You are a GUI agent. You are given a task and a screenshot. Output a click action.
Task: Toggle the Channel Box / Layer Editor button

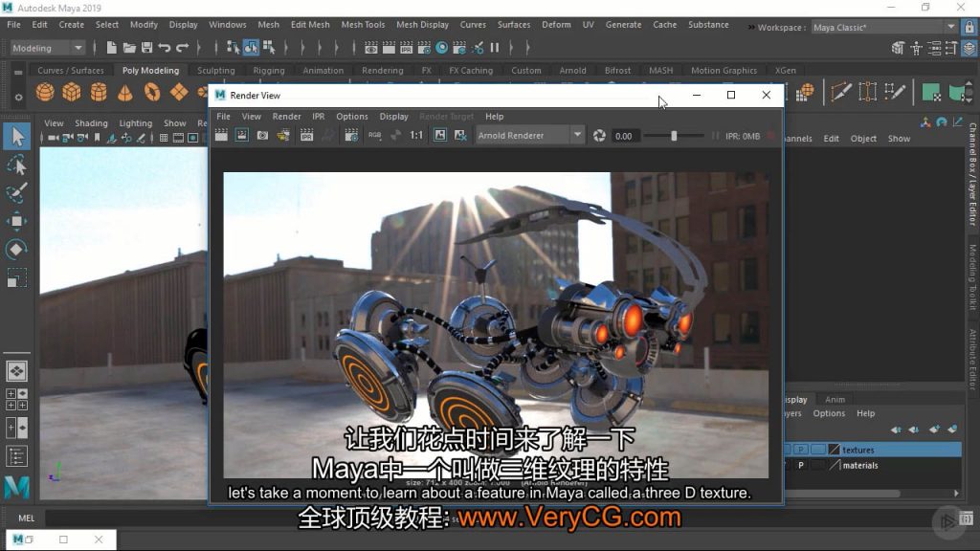click(969, 48)
